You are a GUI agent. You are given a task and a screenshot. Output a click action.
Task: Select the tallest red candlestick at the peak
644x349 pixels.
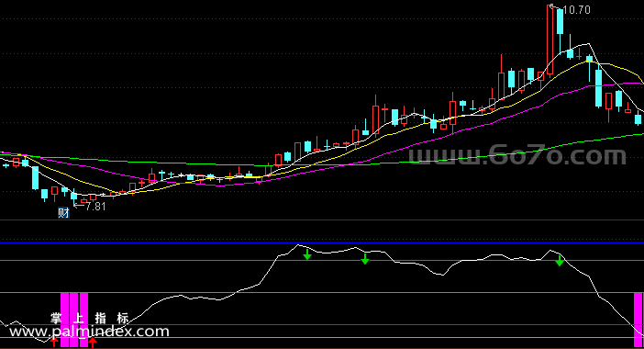(x=550, y=39)
